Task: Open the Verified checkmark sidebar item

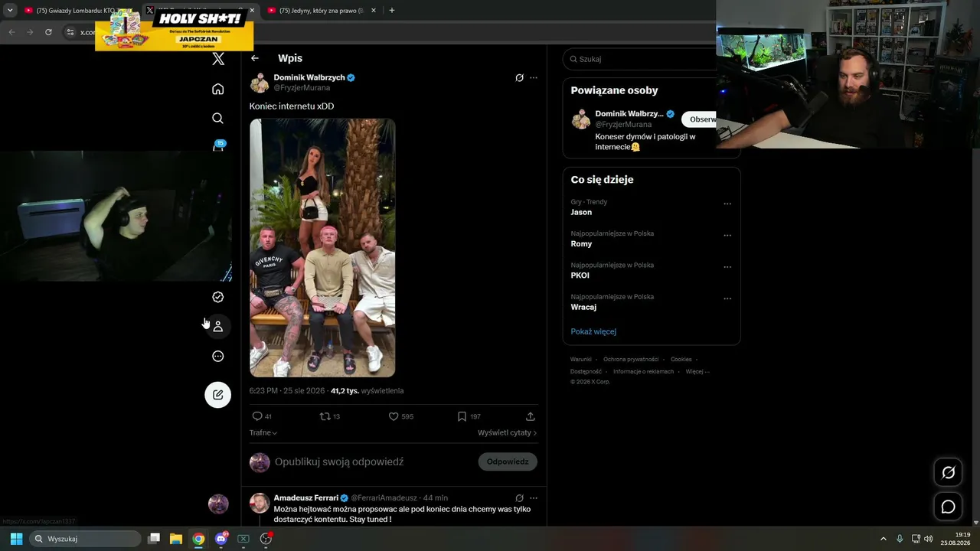Action: tap(218, 297)
